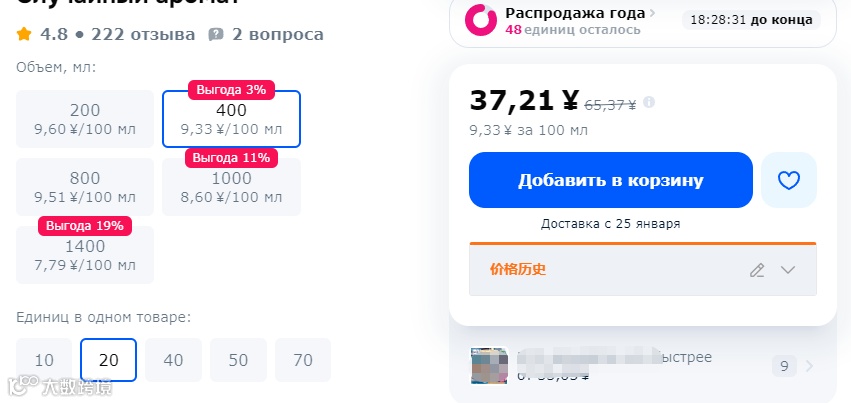Open other sellers offers arrow
Viewport: 851px width, 403px height.
pos(809,366)
